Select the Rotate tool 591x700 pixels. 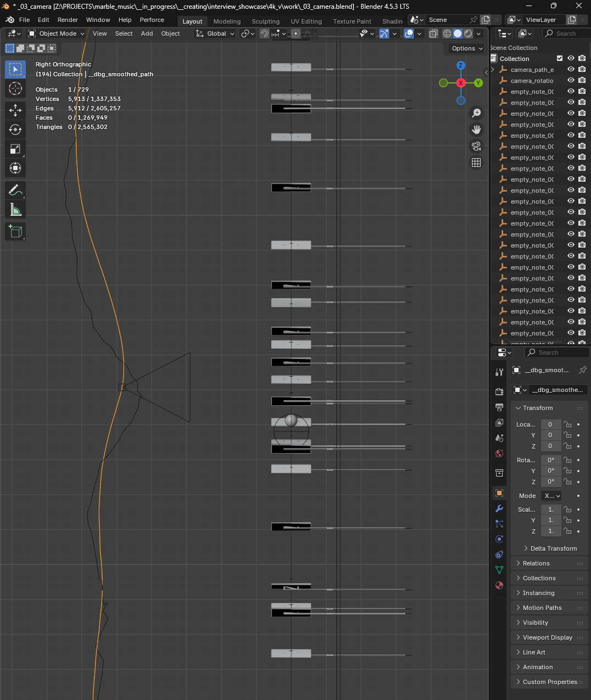click(x=15, y=130)
